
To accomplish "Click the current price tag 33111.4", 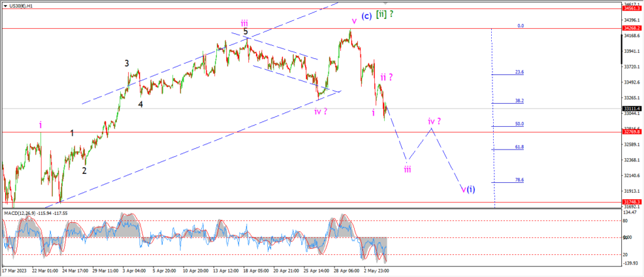I will click(630, 108).
